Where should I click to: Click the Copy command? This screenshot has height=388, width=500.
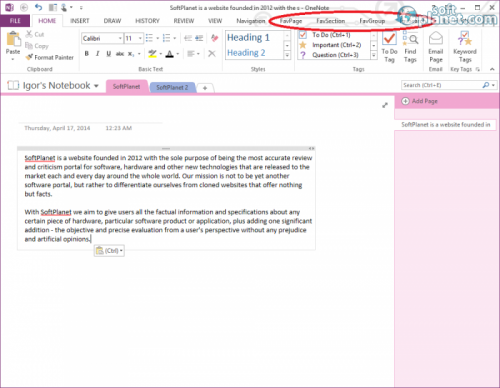click(37, 46)
